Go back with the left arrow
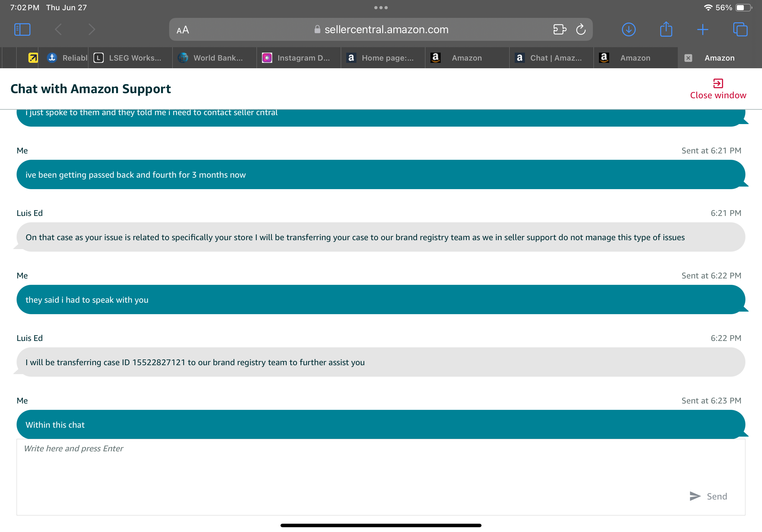This screenshot has height=532, width=762. click(58, 30)
